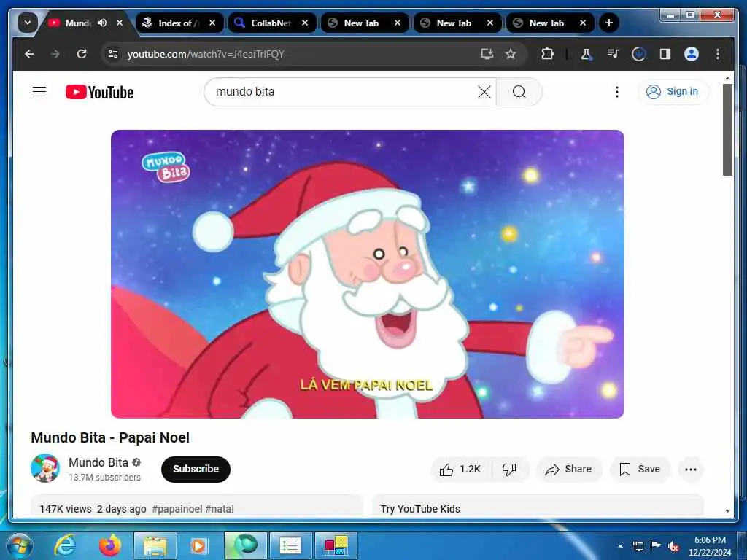View site information icon in address bar
747x560 pixels.
(x=113, y=54)
